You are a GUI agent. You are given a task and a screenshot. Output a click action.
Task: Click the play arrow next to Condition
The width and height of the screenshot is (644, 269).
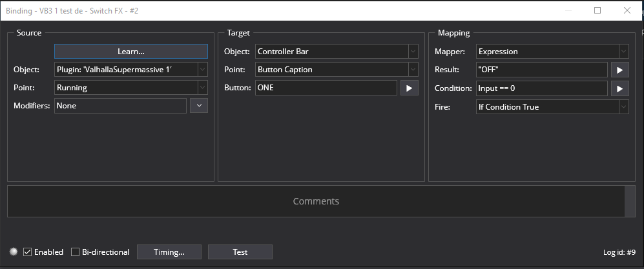tap(619, 88)
